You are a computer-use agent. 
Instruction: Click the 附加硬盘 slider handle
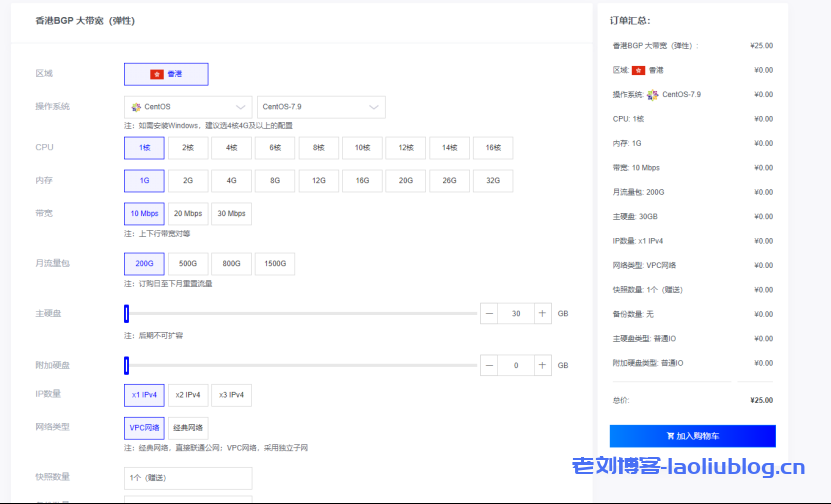(127, 365)
